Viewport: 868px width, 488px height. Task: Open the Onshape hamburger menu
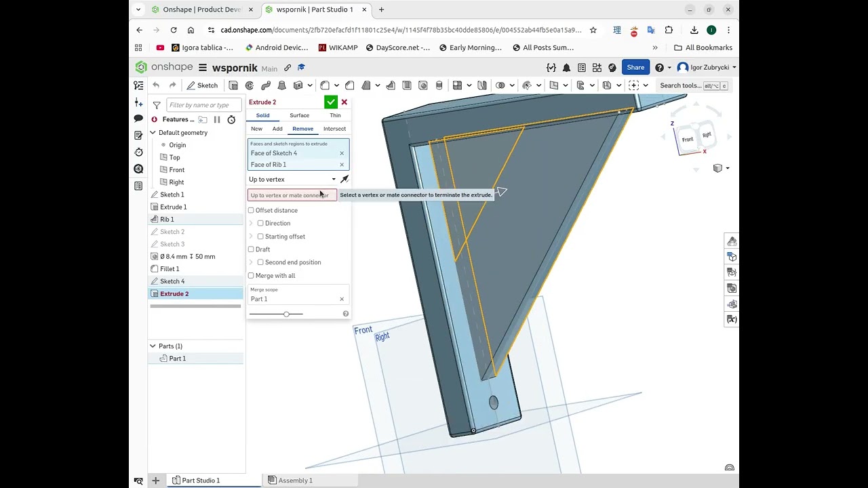[x=202, y=68]
